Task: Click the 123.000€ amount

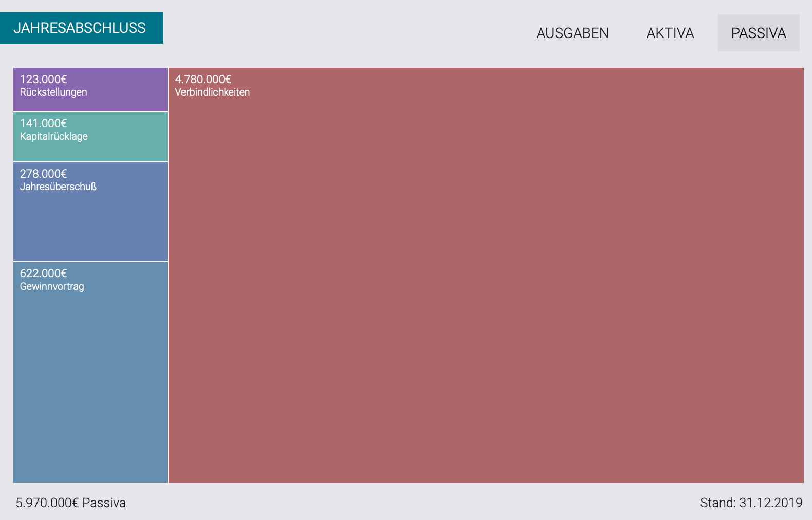Action: pyautogui.click(x=44, y=79)
